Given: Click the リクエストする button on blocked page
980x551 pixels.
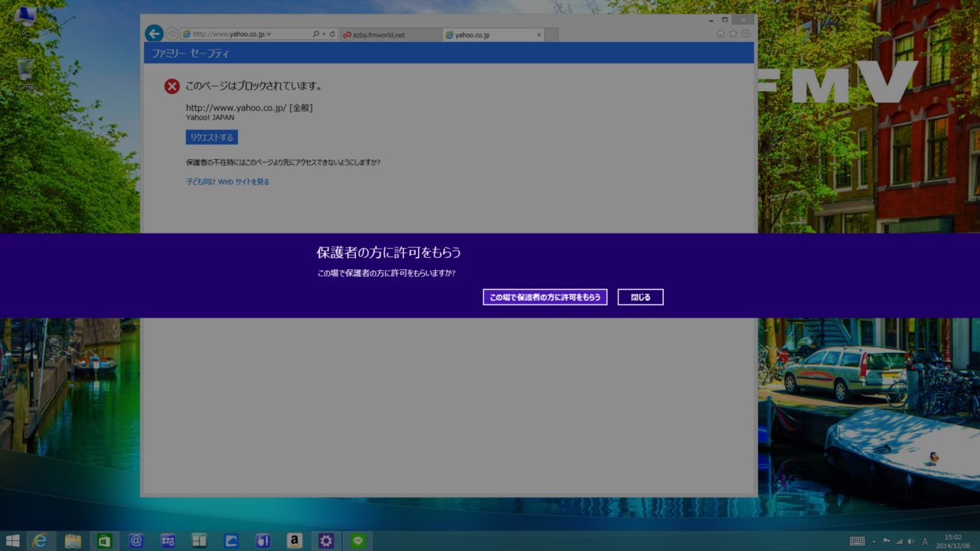Looking at the screenshot, I should [x=212, y=138].
